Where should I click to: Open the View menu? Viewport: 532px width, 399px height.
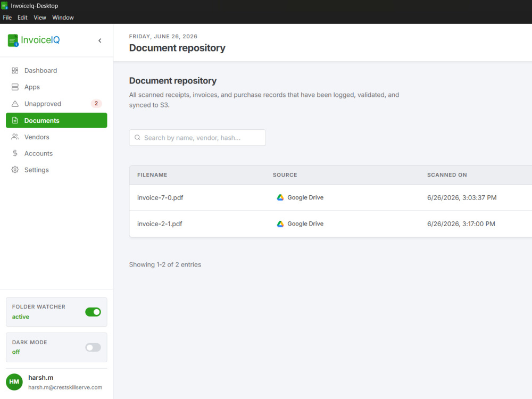click(40, 18)
